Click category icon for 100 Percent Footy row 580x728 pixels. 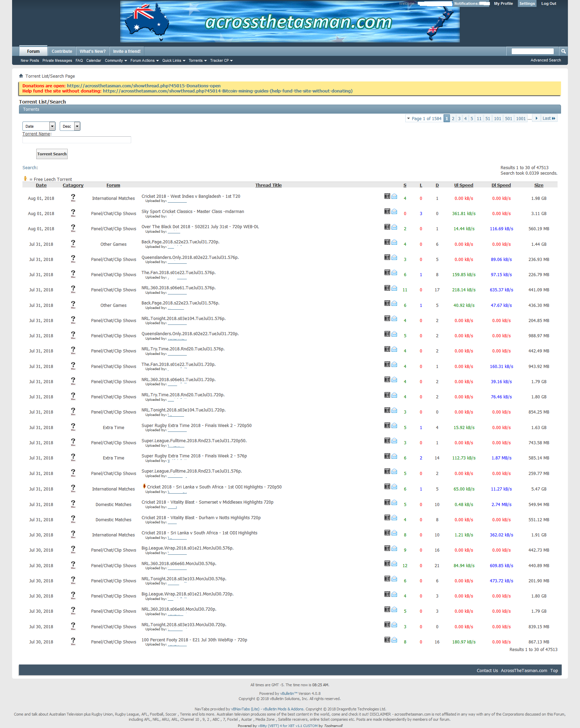click(x=73, y=641)
